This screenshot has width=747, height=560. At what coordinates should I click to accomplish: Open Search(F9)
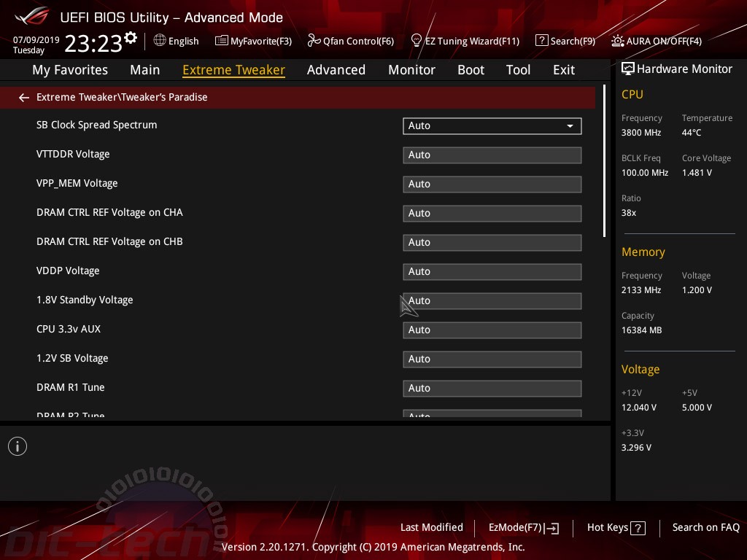(565, 41)
